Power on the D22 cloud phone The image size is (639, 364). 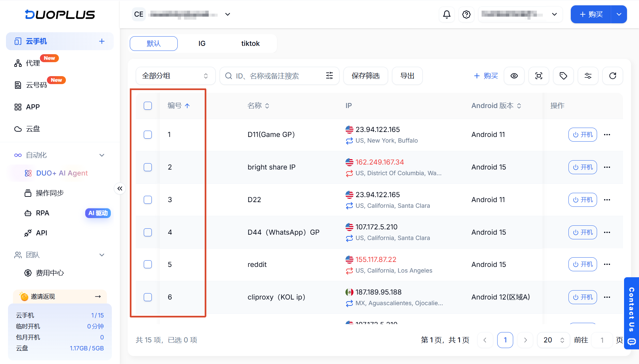pyautogui.click(x=582, y=200)
